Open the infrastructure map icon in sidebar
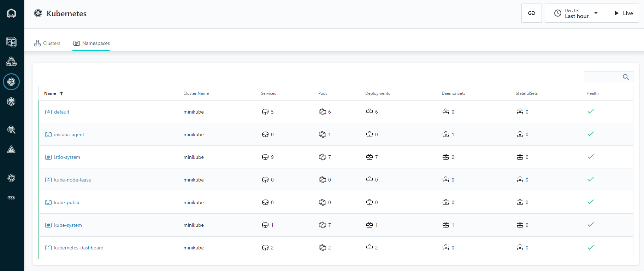The image size is (644, 271). pos(11,62)
